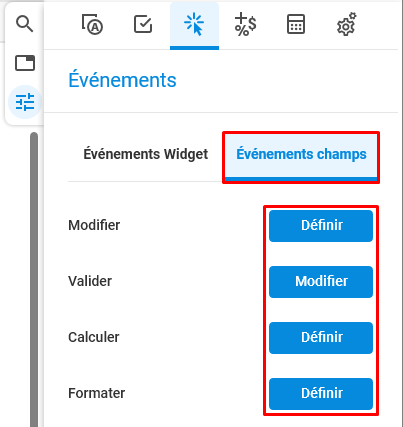Open the checkbox options tab icon
This screenshot has width=403, height=427.
point(143,24)
